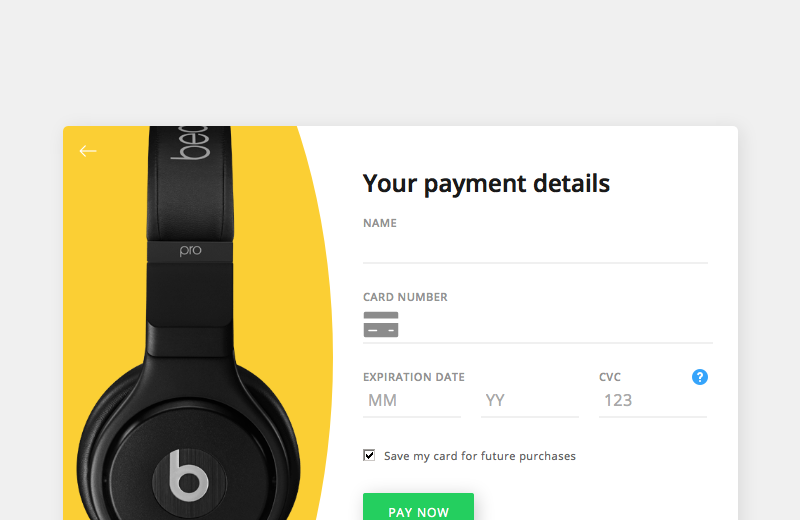Open the CVC help question mark
800x520 pixels.
coord(700,377)
